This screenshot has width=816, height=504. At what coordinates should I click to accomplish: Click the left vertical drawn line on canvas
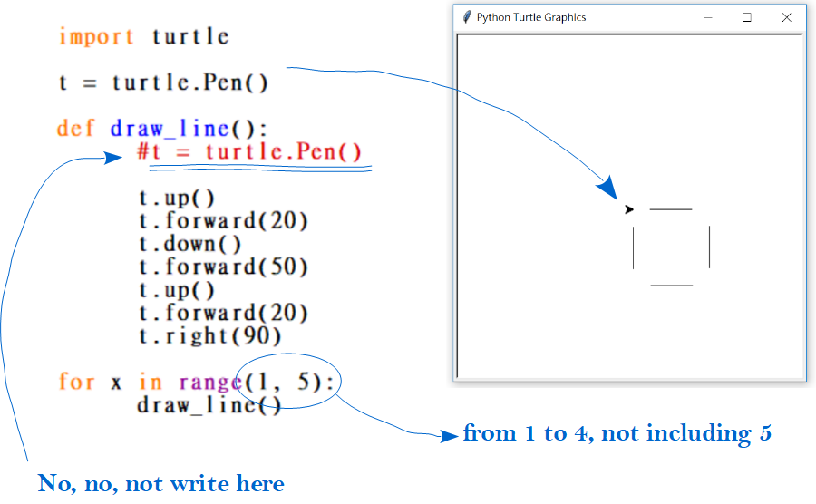tap(634, 247)
